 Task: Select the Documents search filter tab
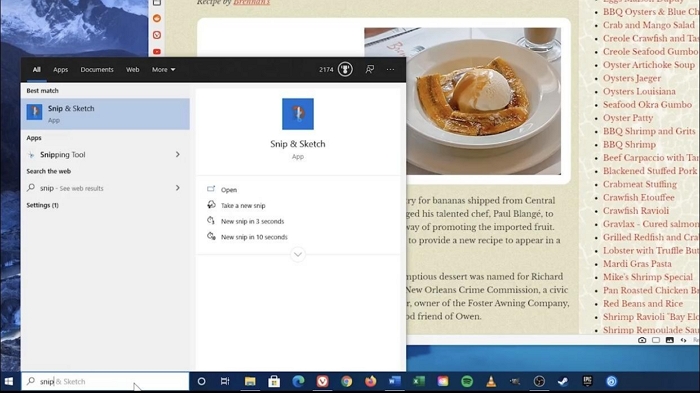[97, 70]
